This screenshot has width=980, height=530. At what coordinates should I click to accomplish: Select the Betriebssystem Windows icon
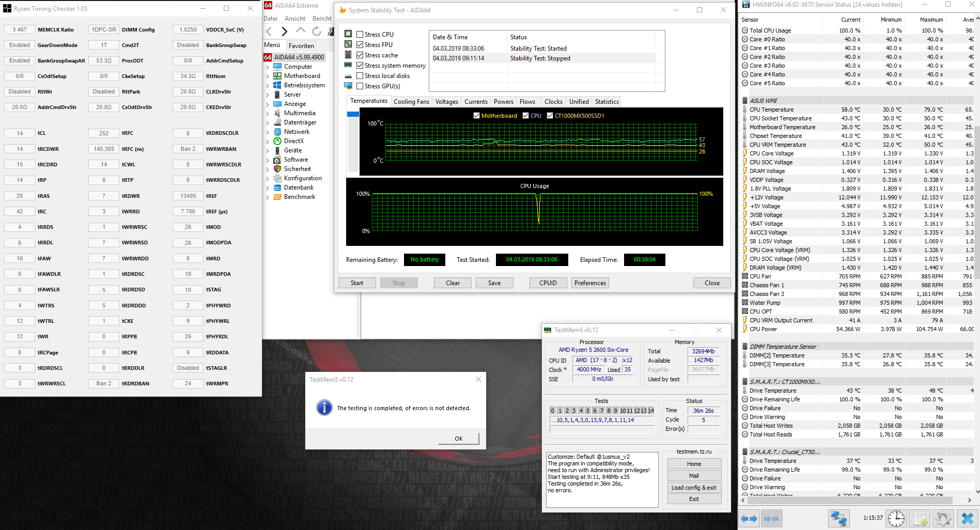(x=277, y=85)
